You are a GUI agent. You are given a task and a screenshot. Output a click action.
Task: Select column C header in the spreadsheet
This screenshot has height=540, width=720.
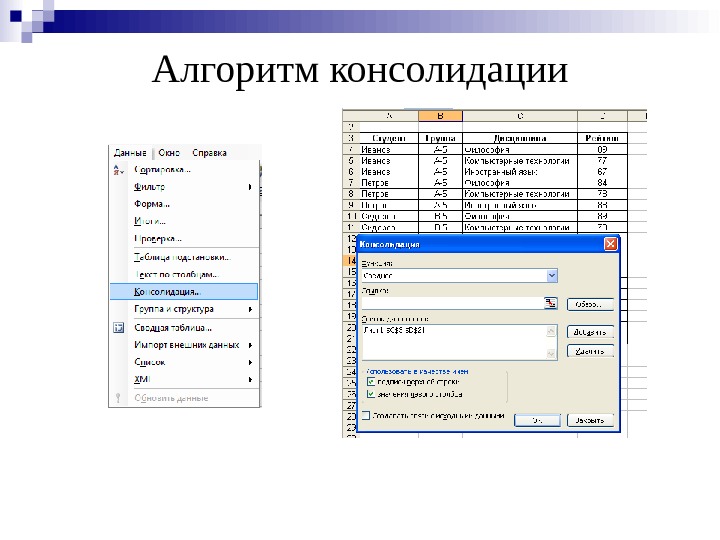[x=520, y=116]
